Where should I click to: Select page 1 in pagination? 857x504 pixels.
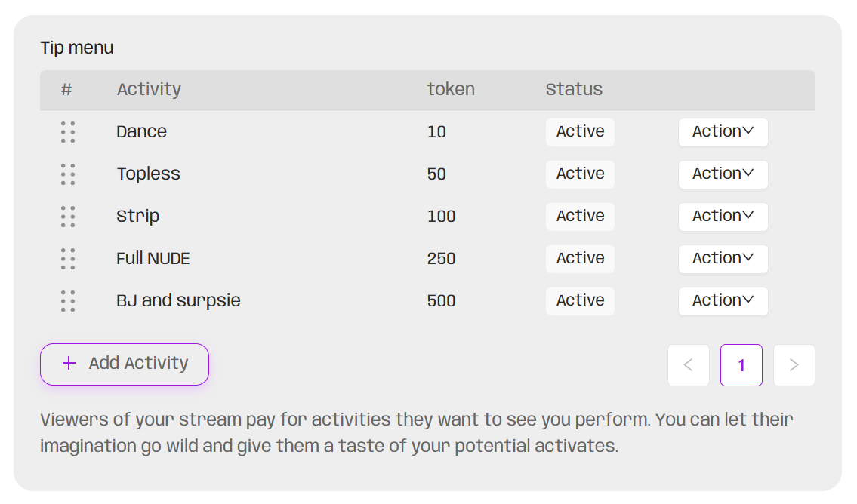coord(741,365)
